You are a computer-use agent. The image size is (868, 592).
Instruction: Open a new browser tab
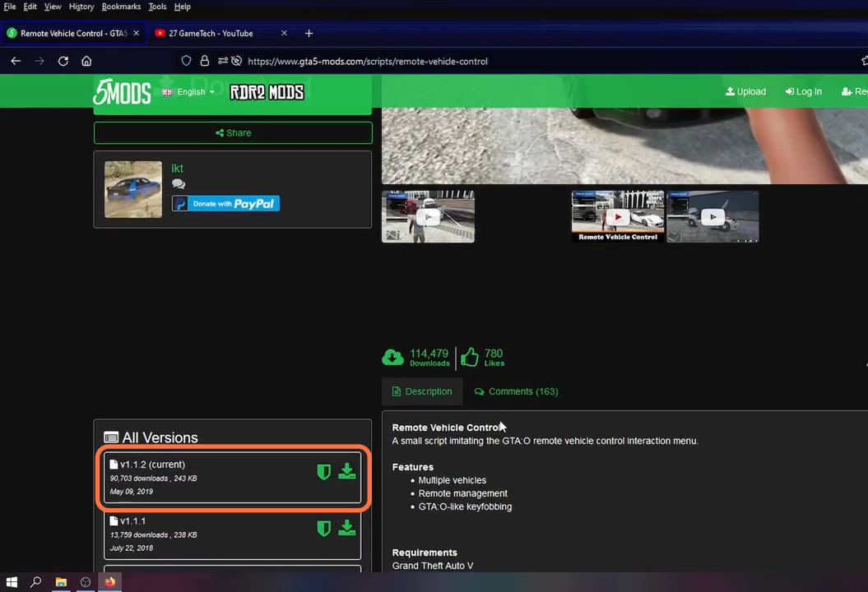[309, 33]
